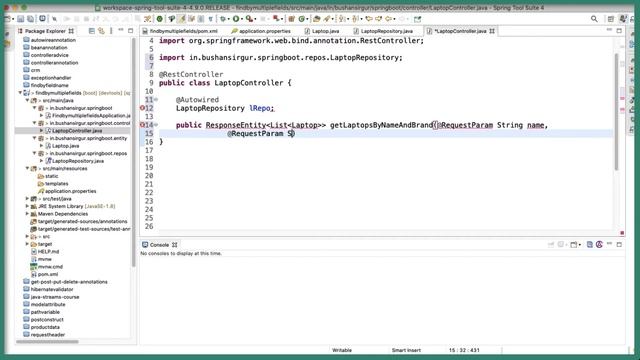
Task: Collapse all in Package Explorer toolbar
Action: click(x=91, y=31)
